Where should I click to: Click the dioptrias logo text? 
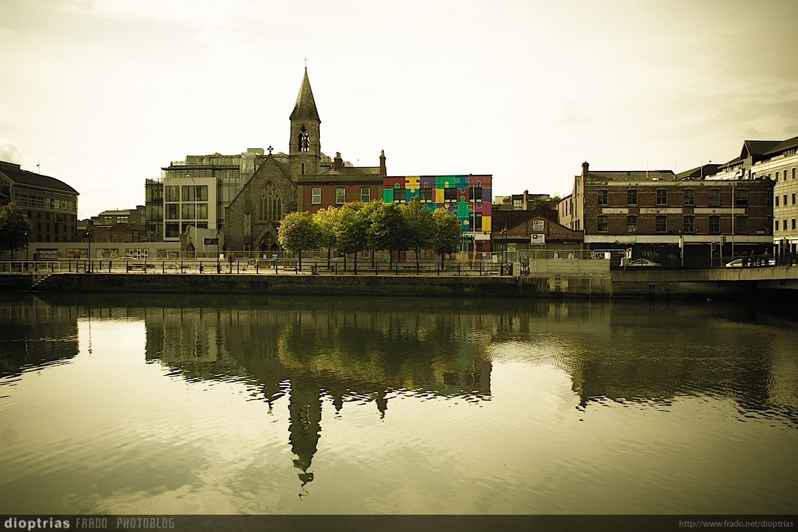(36, 523)
